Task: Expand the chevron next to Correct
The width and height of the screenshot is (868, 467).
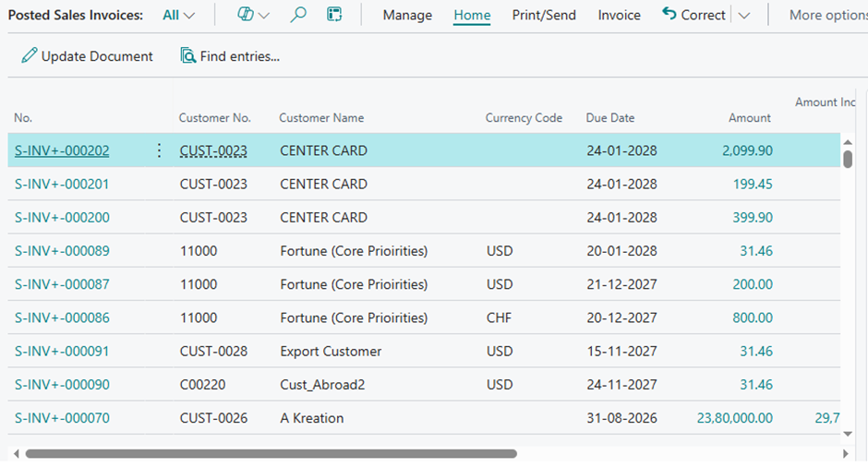Action: click(x=744, y=16)
